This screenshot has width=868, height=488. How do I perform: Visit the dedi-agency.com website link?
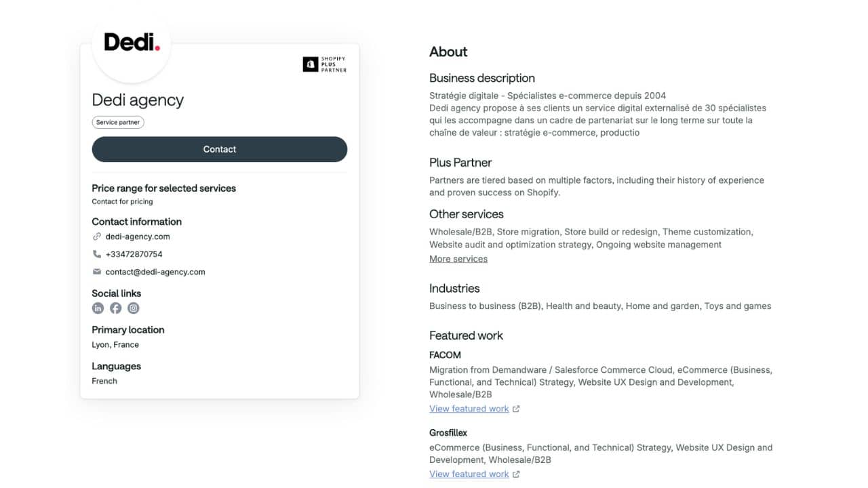point(138,237)
